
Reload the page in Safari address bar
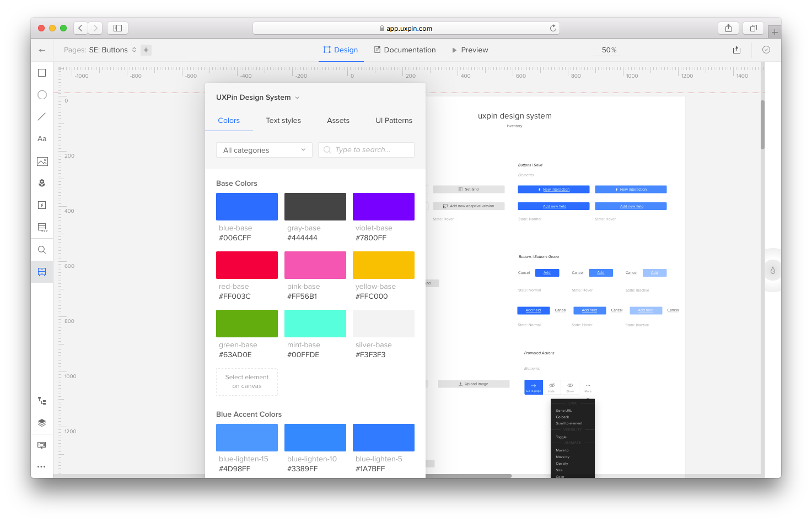tap(553, 28)
